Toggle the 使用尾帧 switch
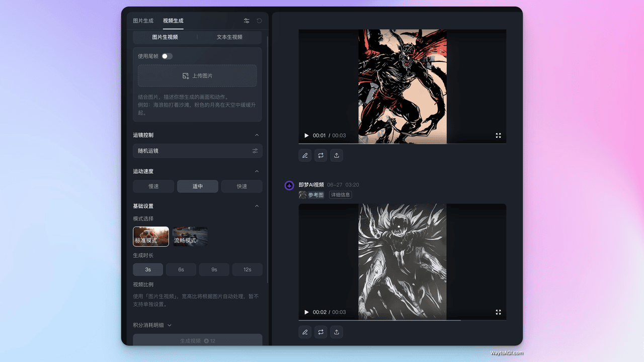This screenshot has width=644, height=362. point(167,56)
